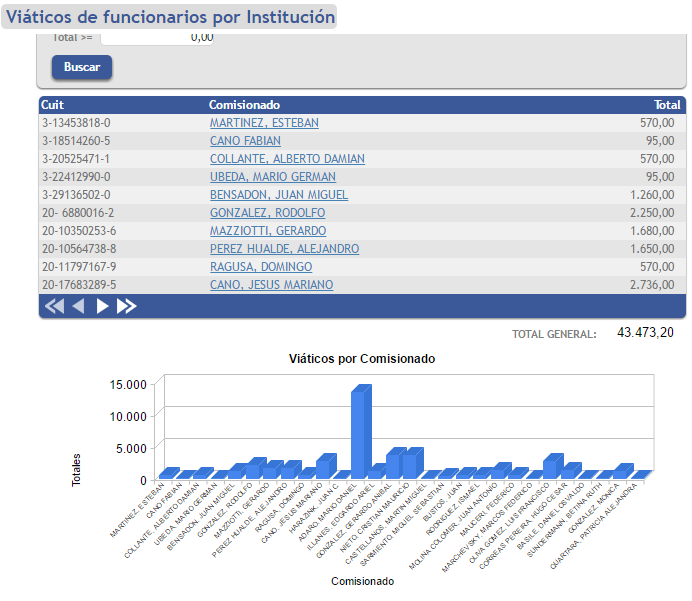Click the Buscar button

81,67
